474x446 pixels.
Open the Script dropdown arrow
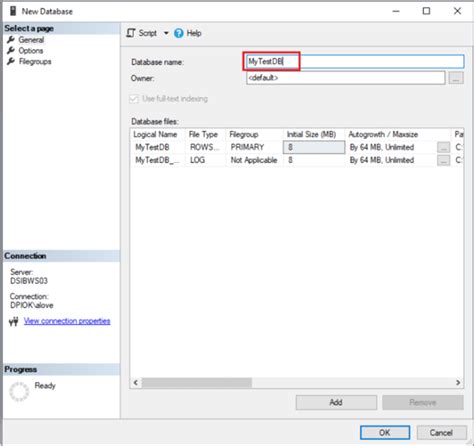[x=166, y=33]
